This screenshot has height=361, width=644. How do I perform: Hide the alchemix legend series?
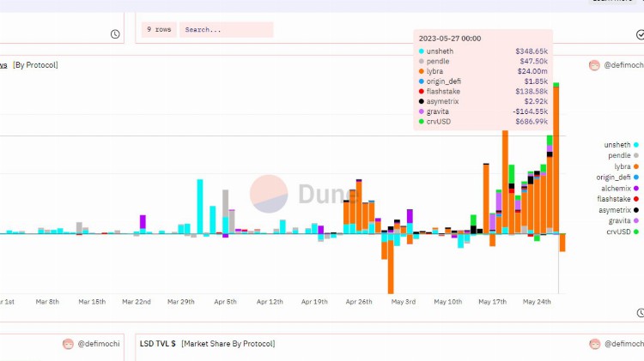617,189
